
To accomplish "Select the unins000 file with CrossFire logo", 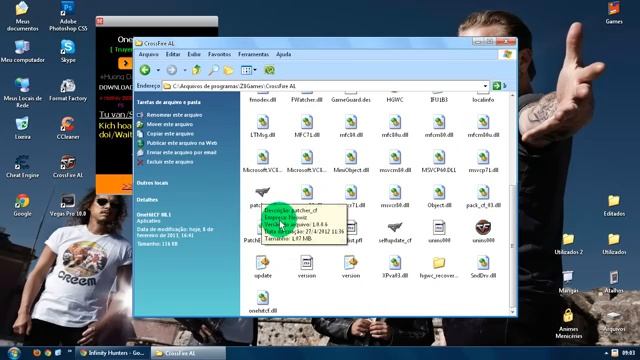I will click(x=483, y=232).
